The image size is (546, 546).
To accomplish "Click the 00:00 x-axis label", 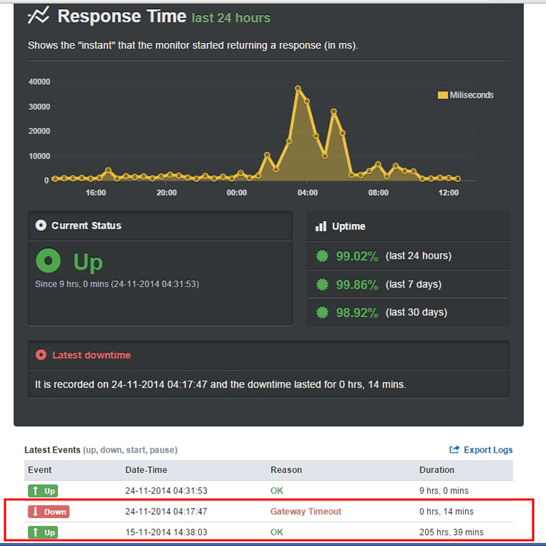I will (x=237, y=193).
